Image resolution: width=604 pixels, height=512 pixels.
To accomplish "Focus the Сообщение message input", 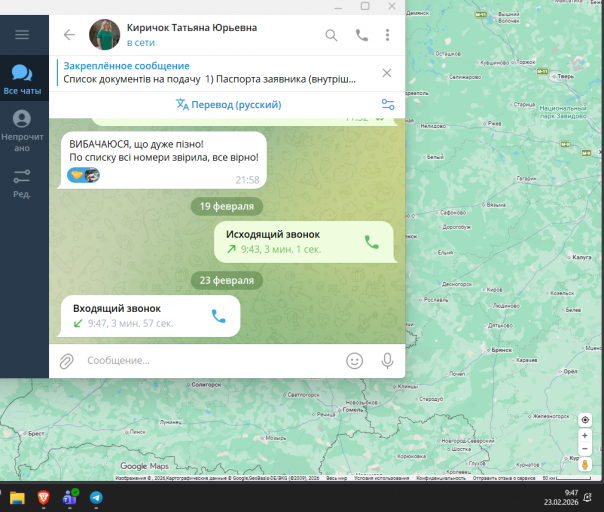I will coord(212,361).
